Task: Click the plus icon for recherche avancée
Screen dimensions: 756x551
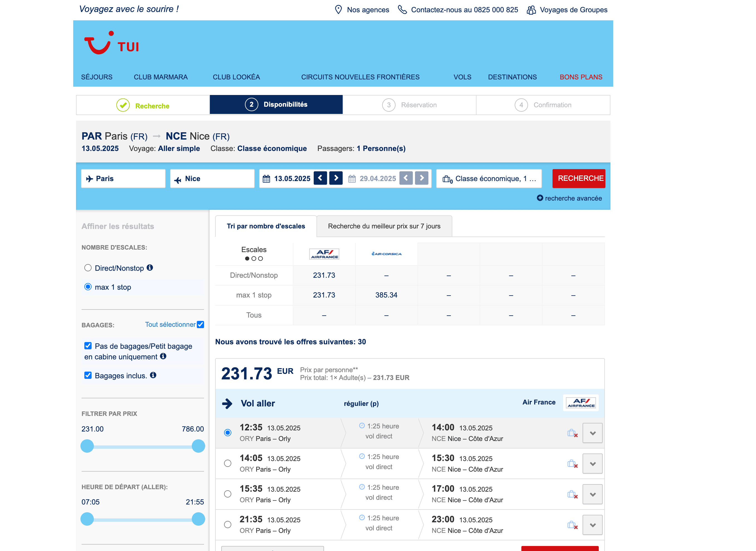Action: click(x=540, y=198)
